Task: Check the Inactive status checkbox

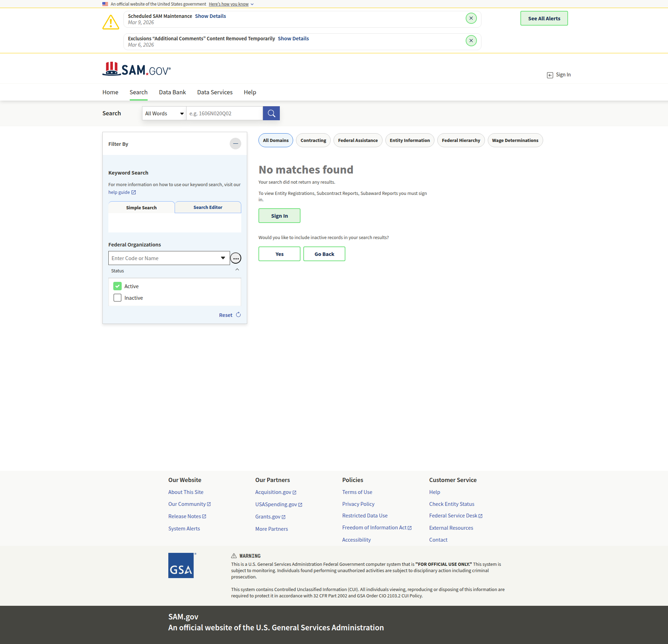Action: [117, 298]
